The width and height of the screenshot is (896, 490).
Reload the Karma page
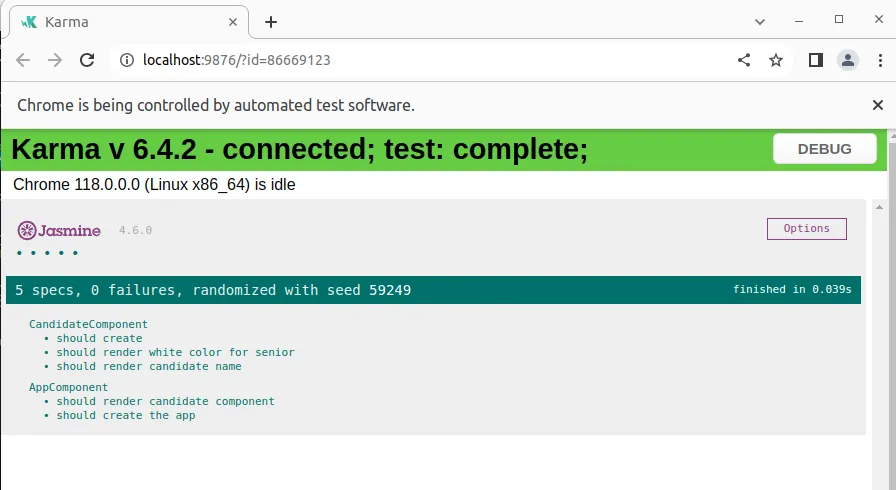87,60
